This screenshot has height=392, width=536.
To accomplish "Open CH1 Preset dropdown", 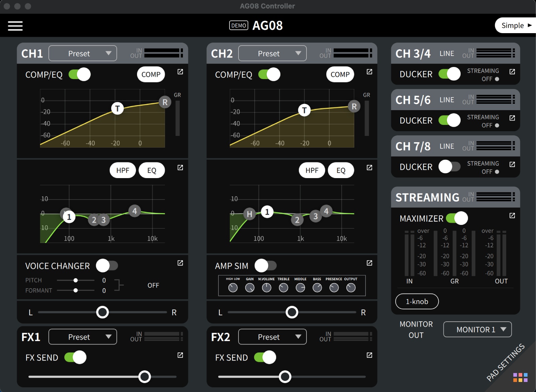I will point(83,54).
